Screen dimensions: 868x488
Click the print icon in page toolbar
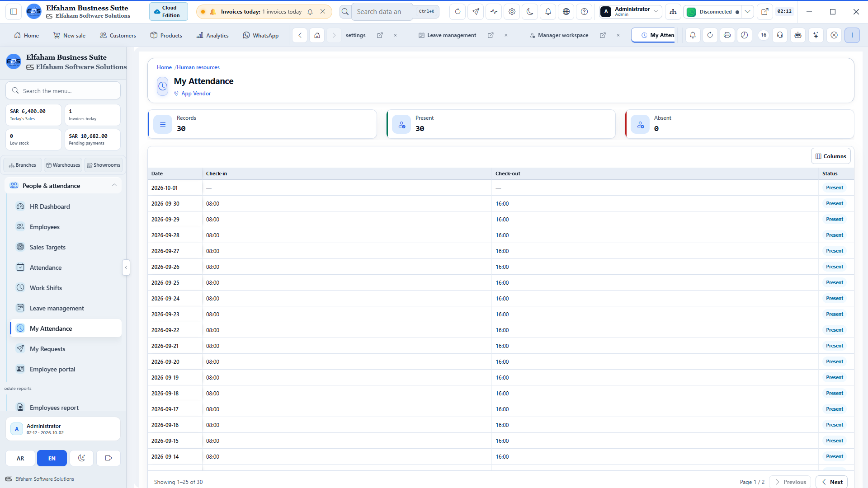point(727,35)
